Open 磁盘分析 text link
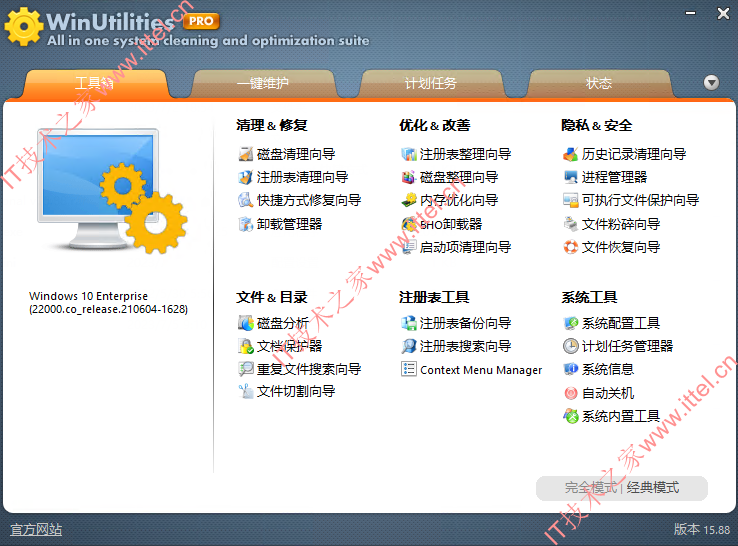This screenshot has width=738, height=546. point(283,323)
